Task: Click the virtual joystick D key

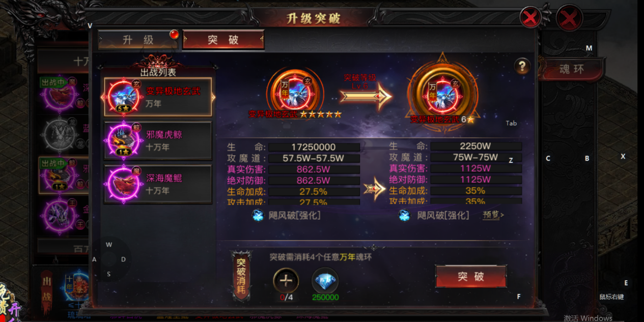Action: point(123,259)
